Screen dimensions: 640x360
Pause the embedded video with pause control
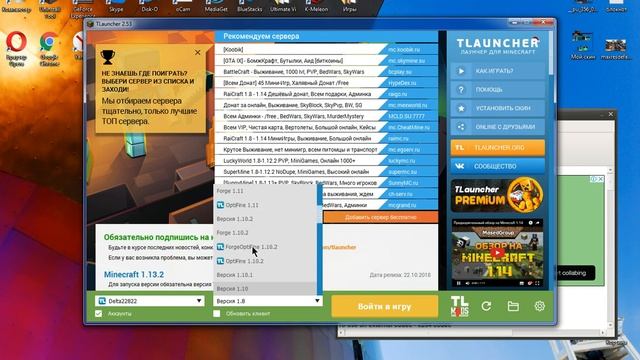[x=459, y=283]
